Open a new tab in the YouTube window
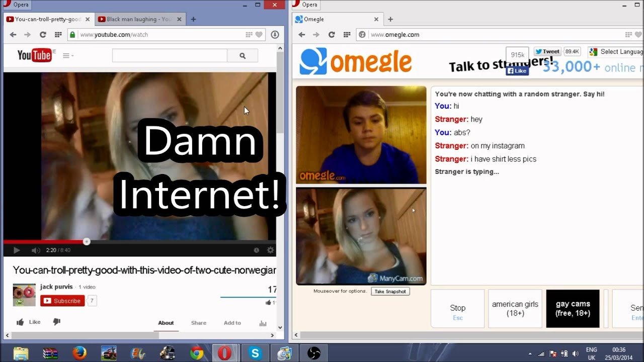Screen dimensions: 644x362 [193, 19]
